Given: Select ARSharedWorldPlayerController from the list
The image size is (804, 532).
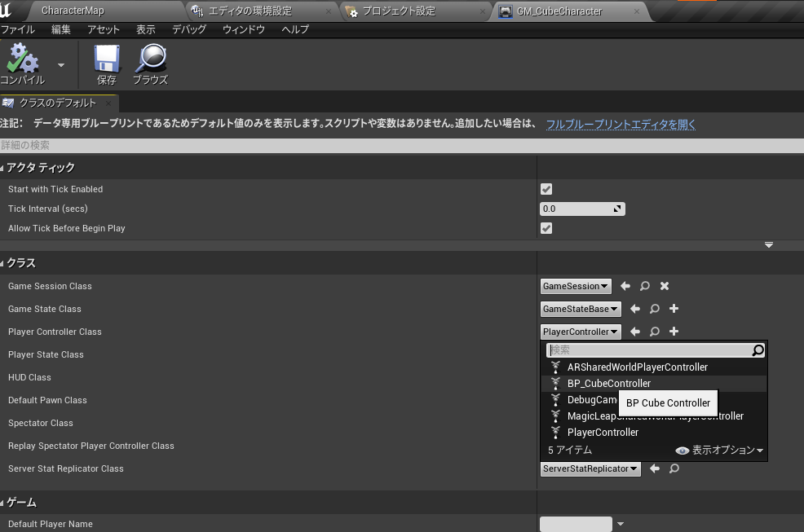Looking at the screenshot, I should tap(654, 367).
